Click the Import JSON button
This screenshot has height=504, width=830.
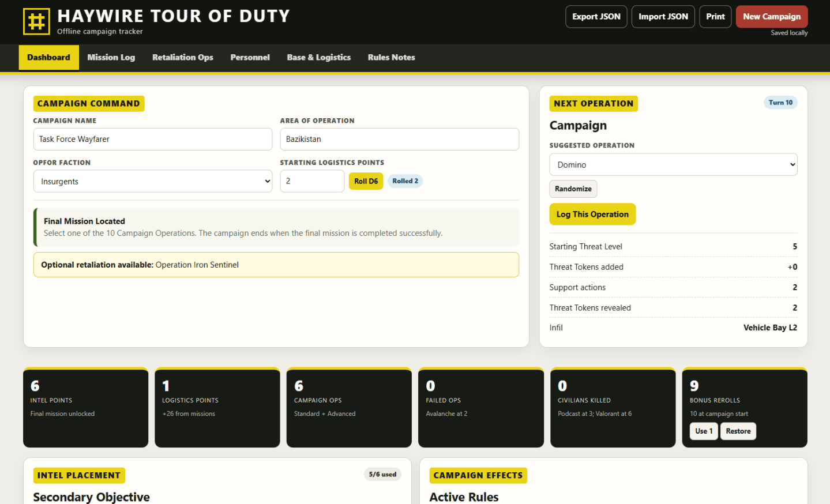pyautogui.click(x=663, y=17)
